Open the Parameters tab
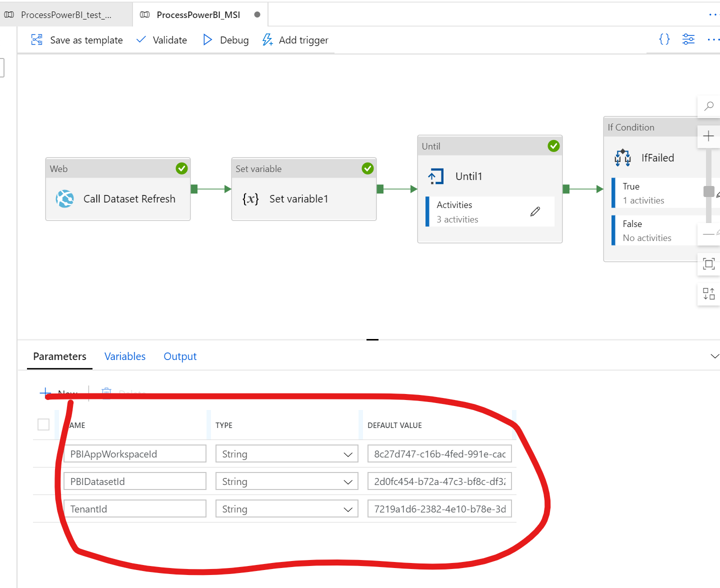 [x=59, y=356]
